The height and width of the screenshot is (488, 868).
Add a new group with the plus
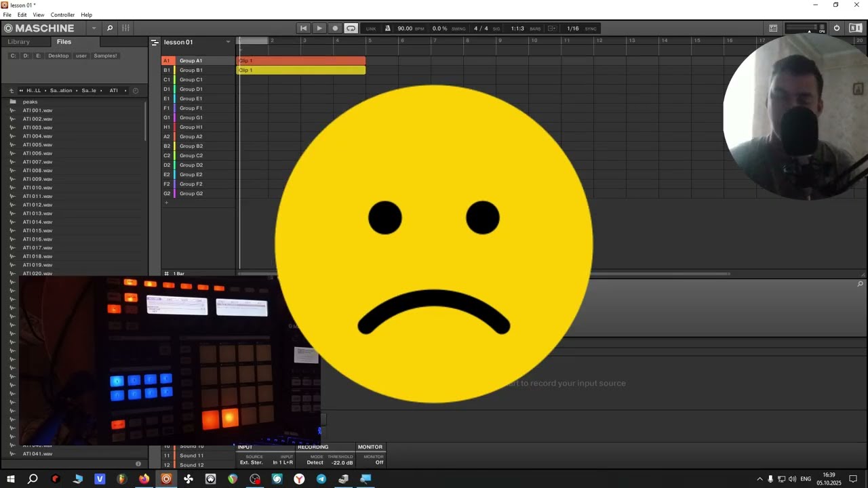pyautogui.click(x=166, y=203)
